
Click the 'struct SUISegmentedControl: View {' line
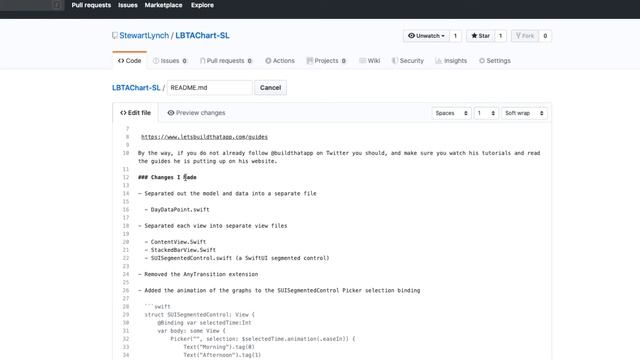tap(200, 315)
